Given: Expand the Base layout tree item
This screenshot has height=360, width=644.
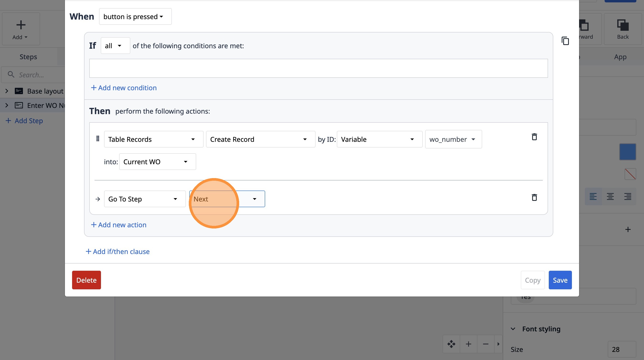Looking at the screenshot, I should click(7, 91).
